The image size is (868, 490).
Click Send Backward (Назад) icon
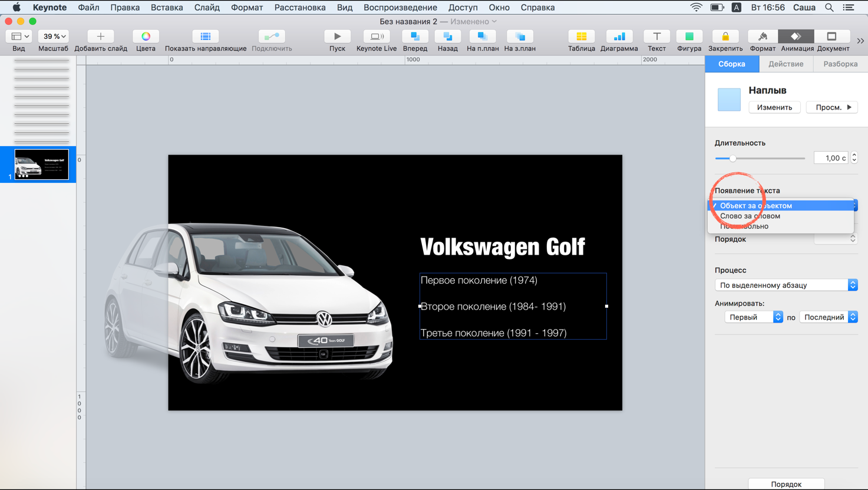tap(448, 37)
